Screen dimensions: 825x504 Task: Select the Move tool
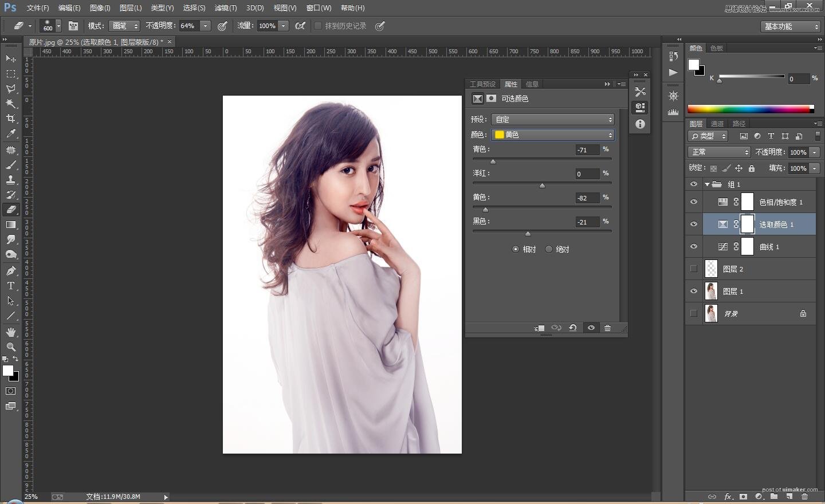point(11,59)
